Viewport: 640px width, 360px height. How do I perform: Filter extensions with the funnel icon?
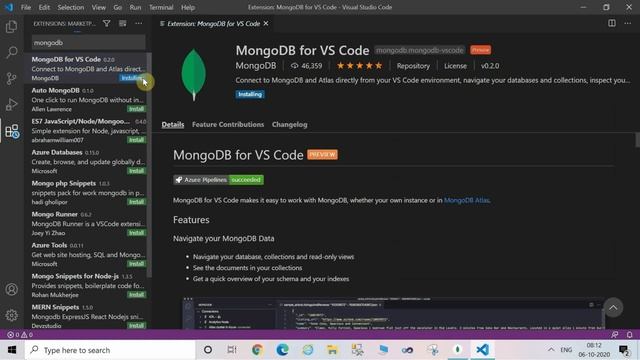point(107,24)
